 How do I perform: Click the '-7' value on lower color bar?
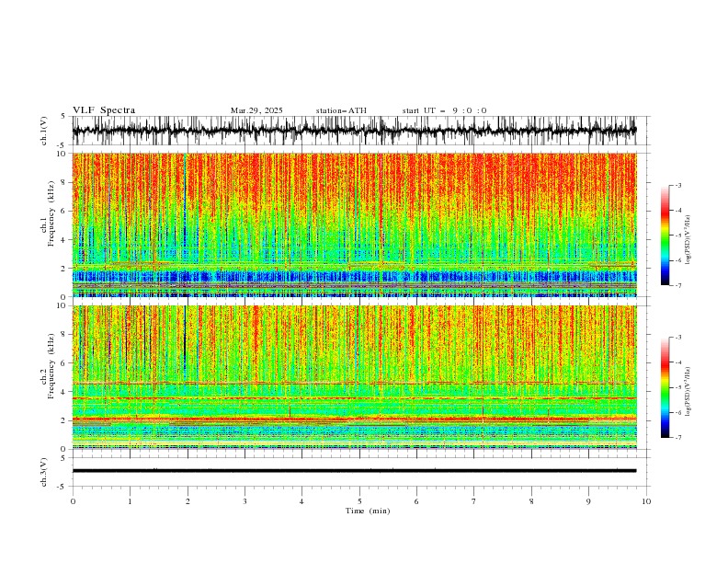(x=678, y=437)
